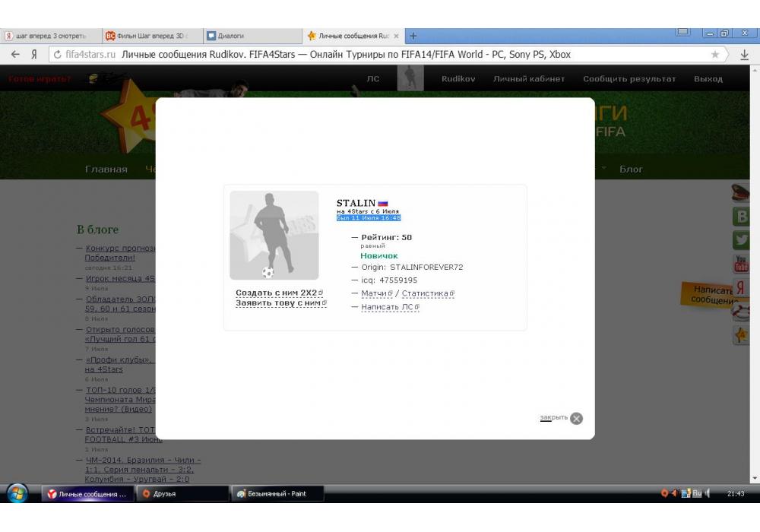
Task: Reload the page with the refresh icon
Action: (x=57, y=54)
